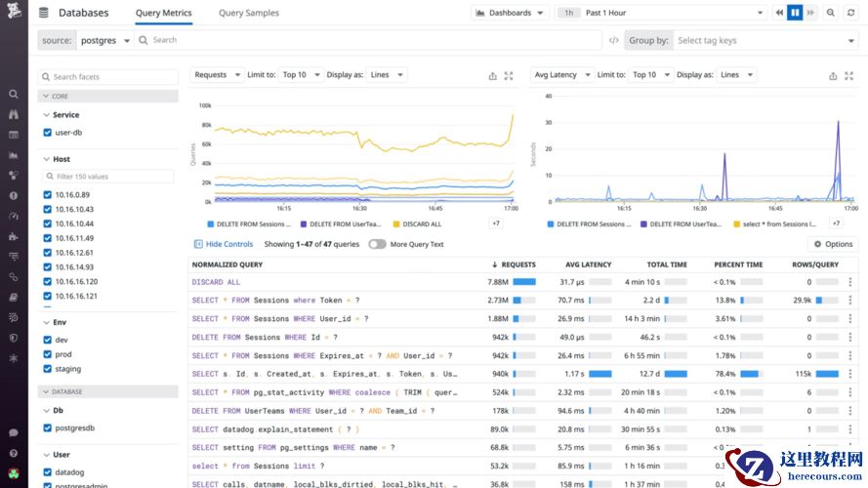Step back to previous time range
868x488 pixels.
pyautogui.click(x=779, y=13)
